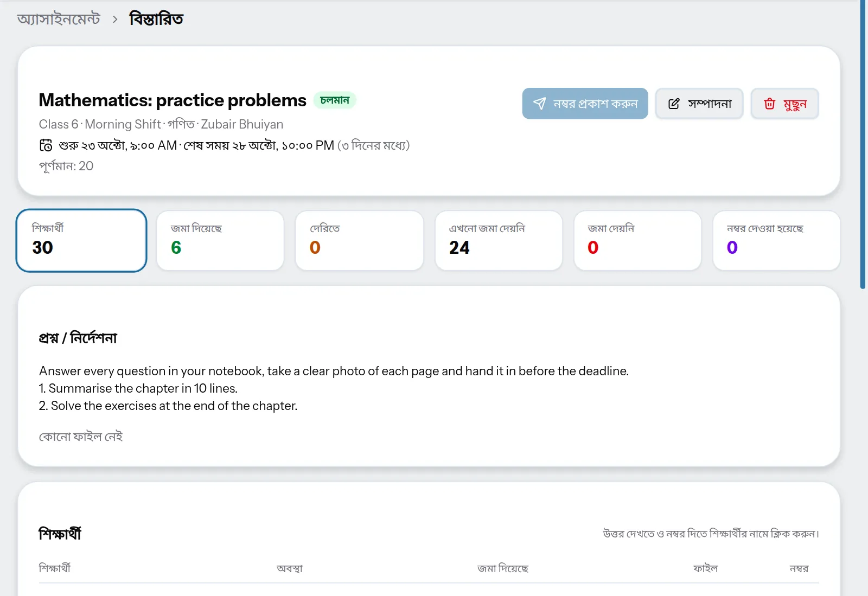Click the সম্পাদনা edit button
The width and height of the screenshot is (868, 596).
tap(699, 104)
